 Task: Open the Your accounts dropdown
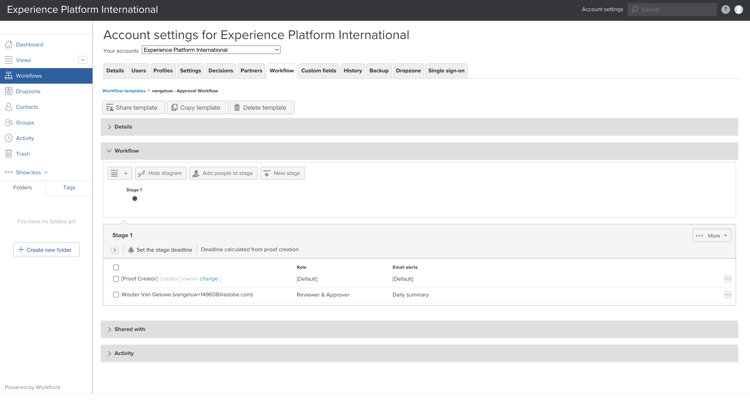pyautogui.click(x=211, y=50)
